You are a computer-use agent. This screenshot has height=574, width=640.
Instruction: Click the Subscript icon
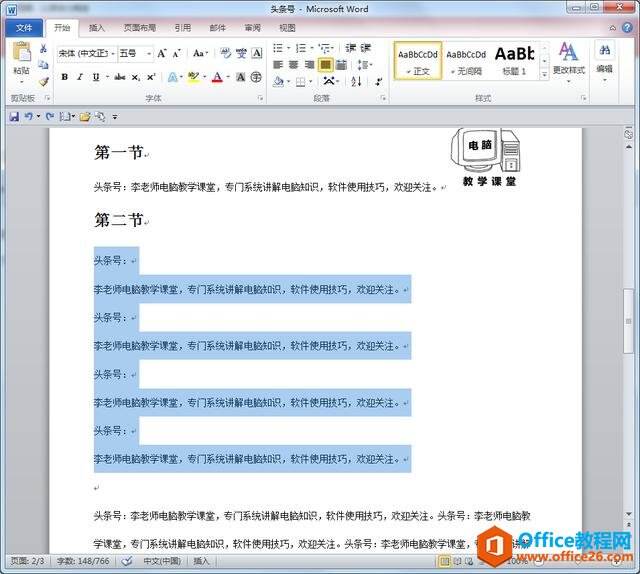click(136, 77)
